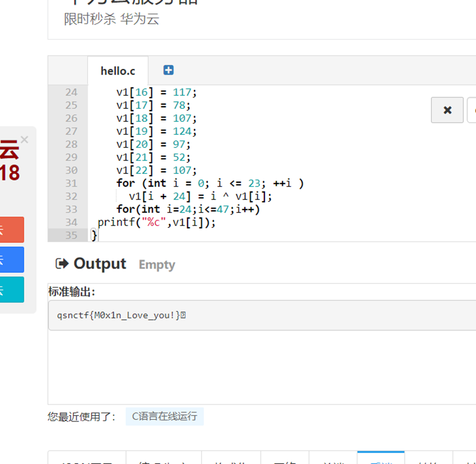
Task: Place cursor on the printf statement line
Action: [157, 222]
